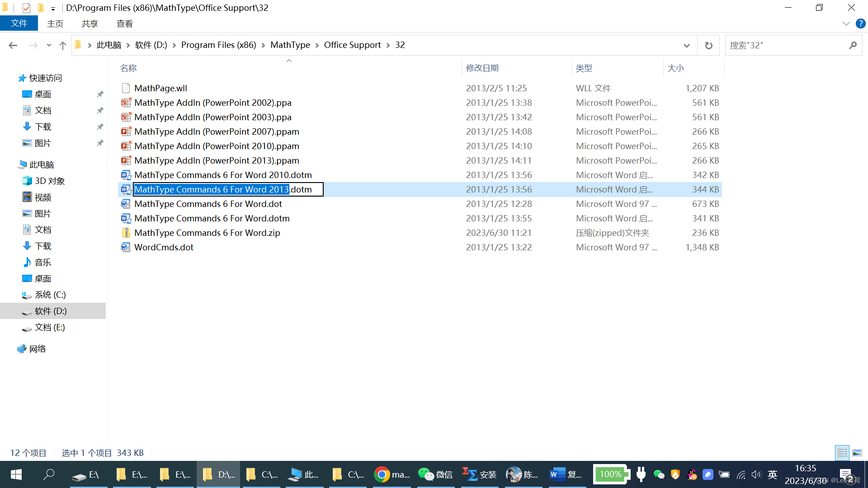Open the Windows Start menu

click(x=16, y=474)
